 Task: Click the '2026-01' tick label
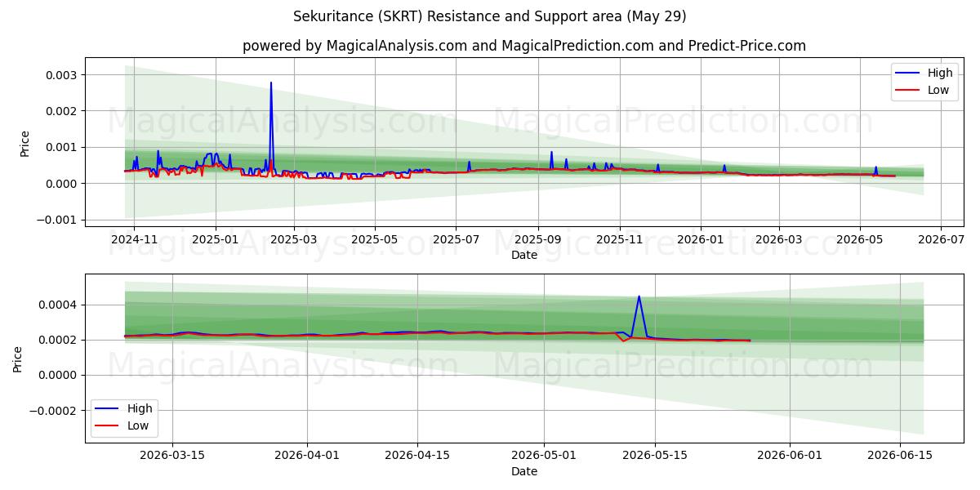click(701, 240)
